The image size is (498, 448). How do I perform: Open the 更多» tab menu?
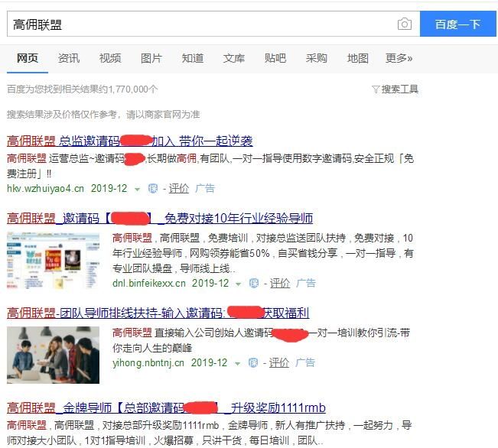point(399,58)
